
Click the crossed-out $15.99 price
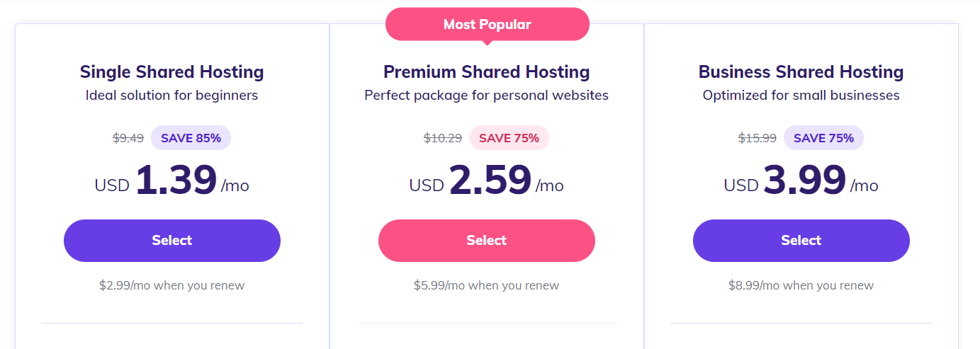tap(757, 138)
